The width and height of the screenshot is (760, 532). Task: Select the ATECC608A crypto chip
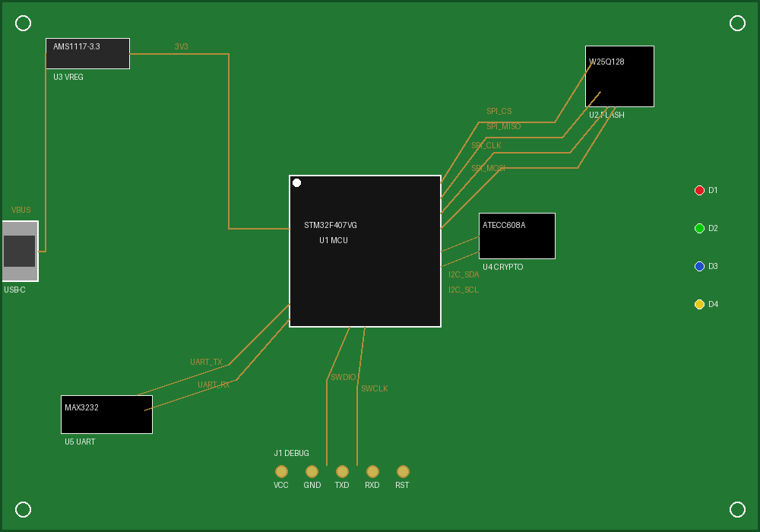point(517,236)
